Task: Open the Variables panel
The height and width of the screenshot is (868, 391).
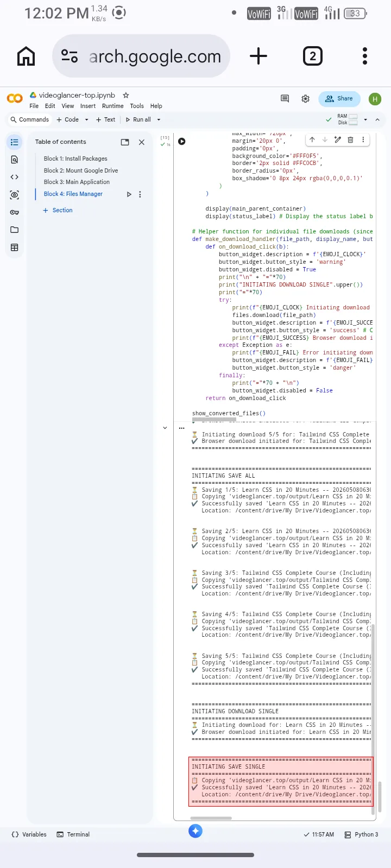Action: point(29,834)
